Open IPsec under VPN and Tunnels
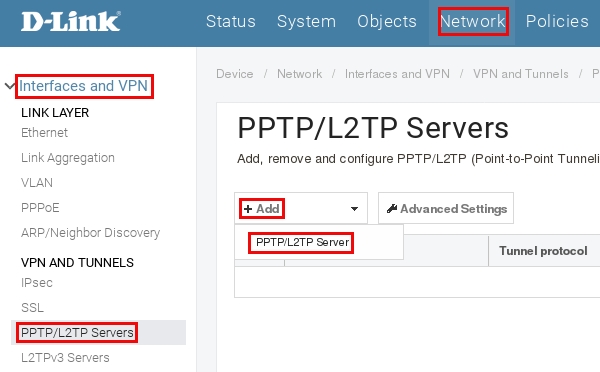This screenshot has width=600, height=372. (x=37, y=283)
